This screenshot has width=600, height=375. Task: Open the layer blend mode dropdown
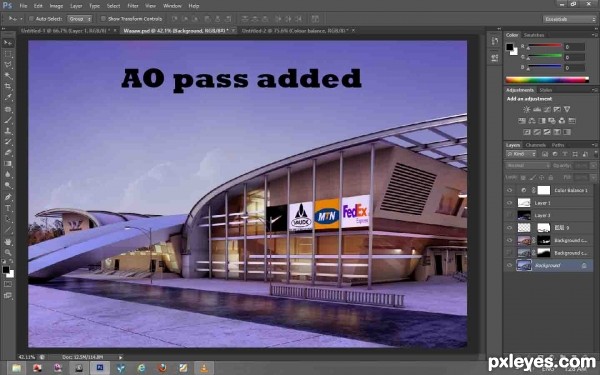point(528,166)
